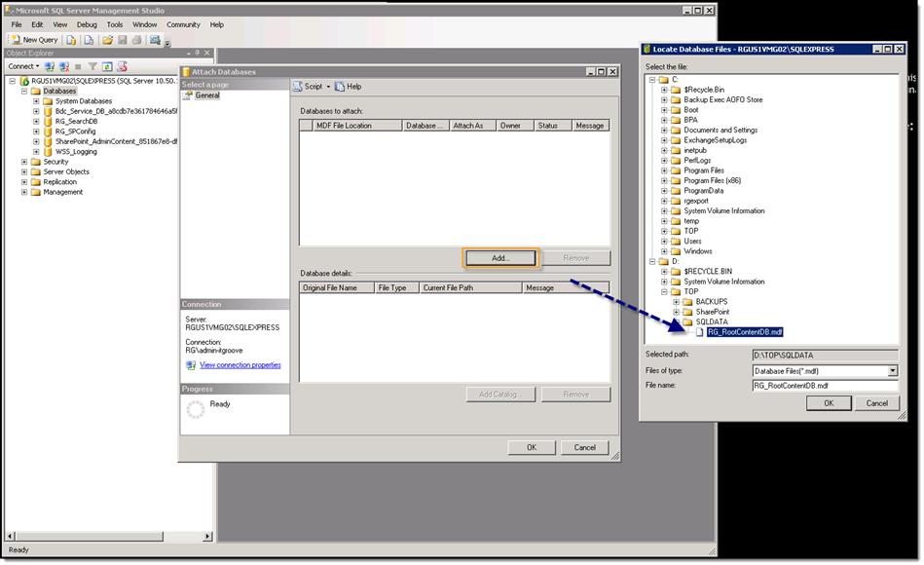Click the Save All icon in main toolbar
The image size is (924, 565).
(x=136, y=40)
